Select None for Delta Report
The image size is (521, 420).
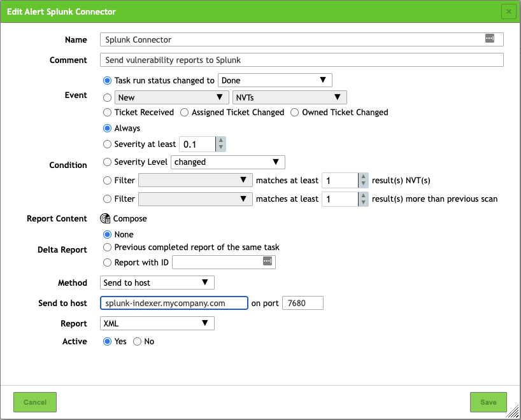click(107, 234)
